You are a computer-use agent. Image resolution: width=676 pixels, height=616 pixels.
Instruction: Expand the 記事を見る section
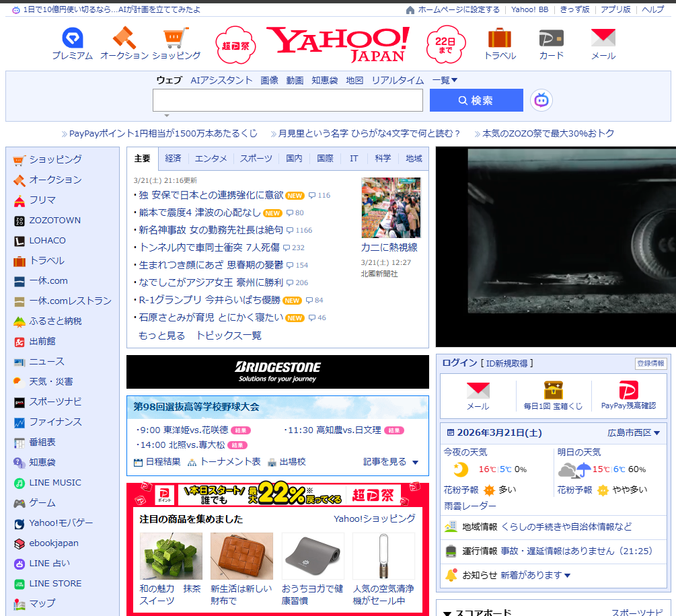pos(391,462)
